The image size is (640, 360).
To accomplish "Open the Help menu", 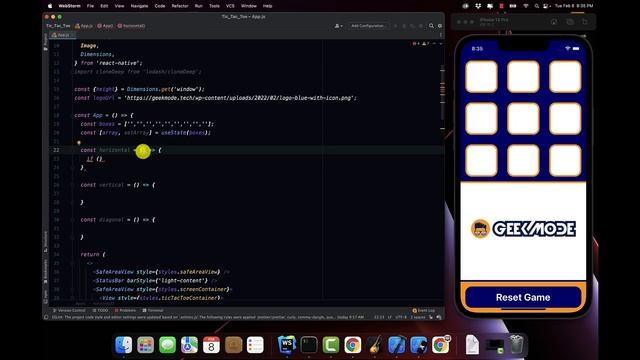I will point(267,6).
